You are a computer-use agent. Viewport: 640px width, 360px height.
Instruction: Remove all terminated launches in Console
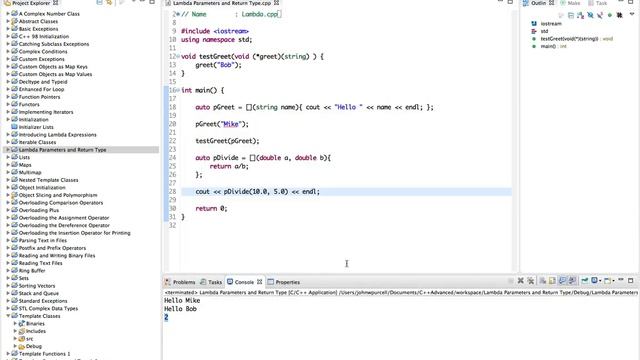tap(531, 280)
